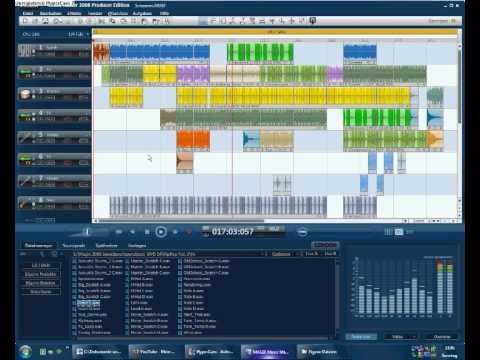Screen dimensions: 480x360
Task: Show the Peakmeter tab in monitor panel
Action: click(x=361, y=337)
